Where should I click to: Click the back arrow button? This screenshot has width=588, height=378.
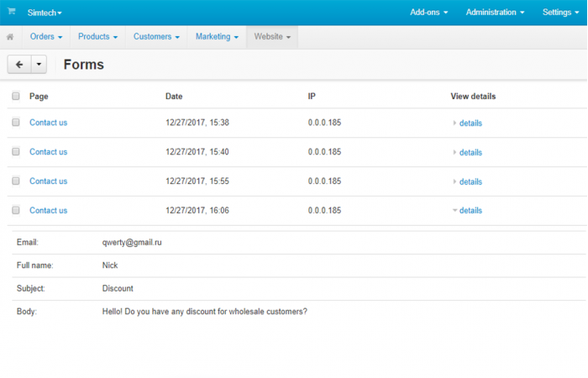[19, 65]
